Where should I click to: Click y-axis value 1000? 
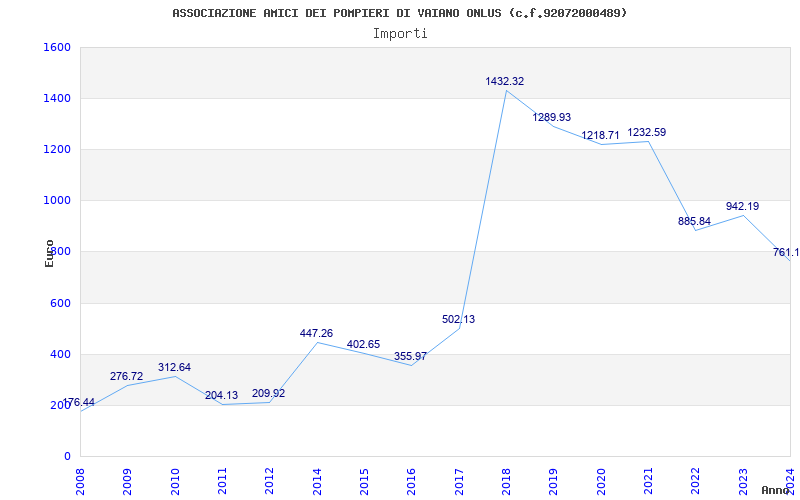click(x=57, y=201)
